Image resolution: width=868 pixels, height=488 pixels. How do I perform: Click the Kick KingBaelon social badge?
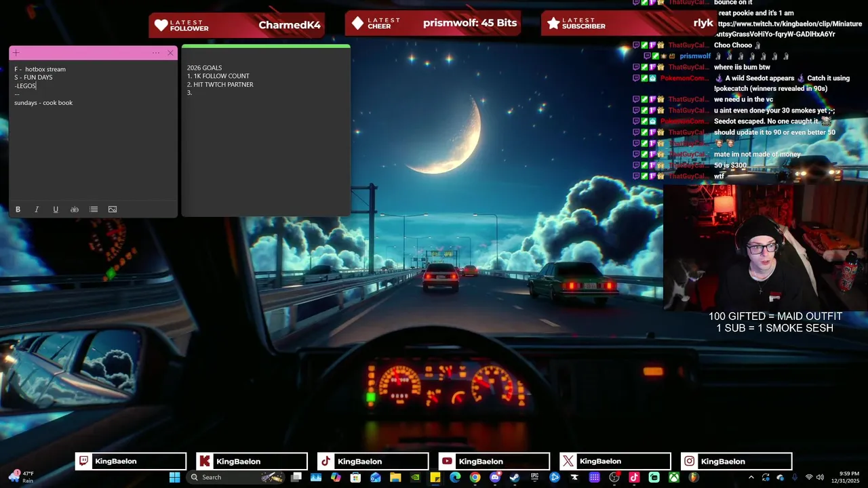[252, 462]
